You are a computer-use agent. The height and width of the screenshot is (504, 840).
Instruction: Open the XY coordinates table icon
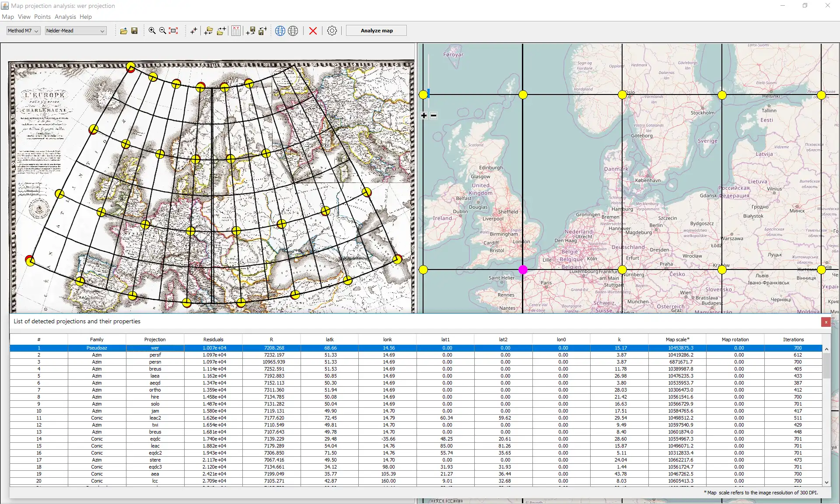tap(236, 31)
